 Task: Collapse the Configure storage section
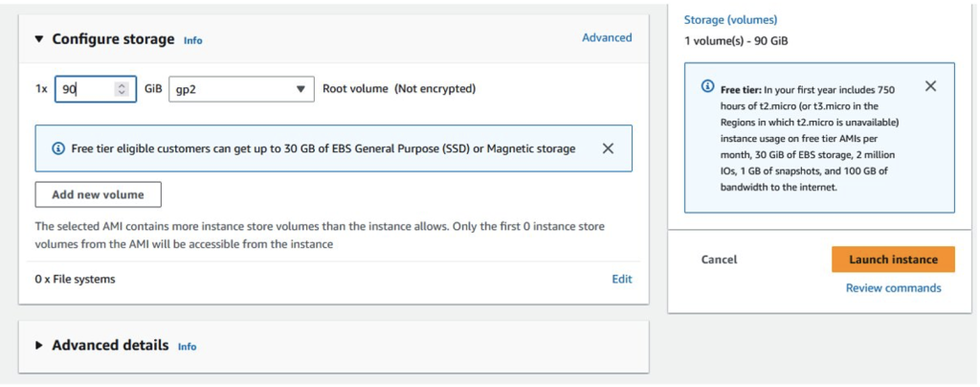(39, 39)
